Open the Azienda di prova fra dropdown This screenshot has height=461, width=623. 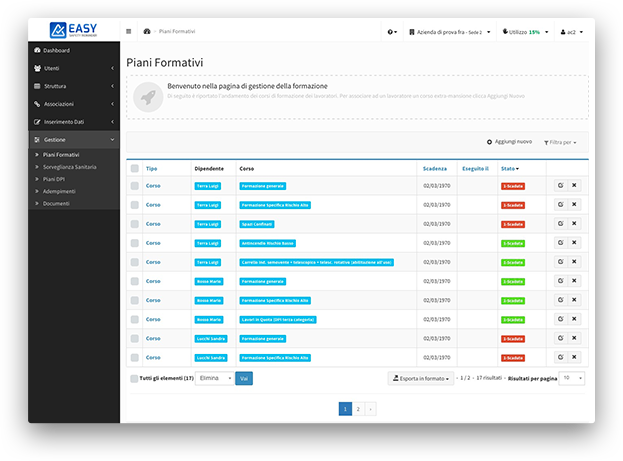click(450, 32)
